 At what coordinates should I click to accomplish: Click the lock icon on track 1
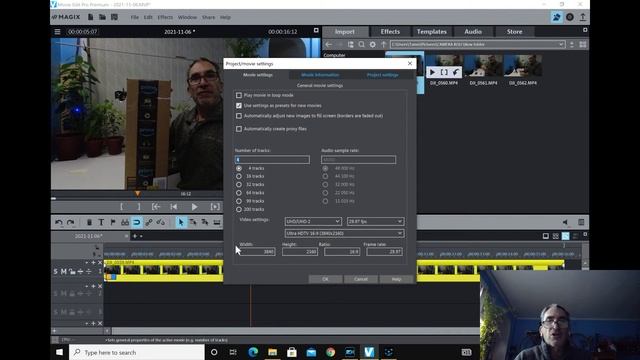(72, 271)
